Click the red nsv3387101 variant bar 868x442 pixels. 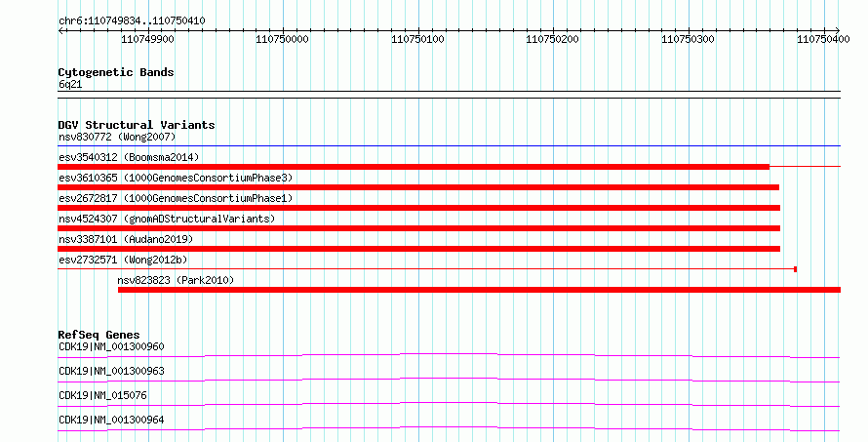(419, 249)
